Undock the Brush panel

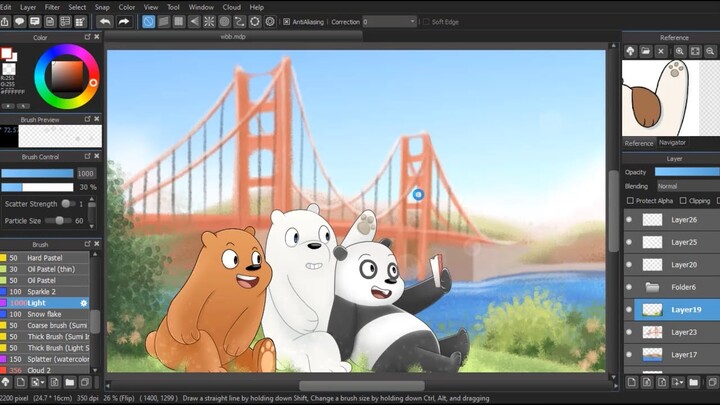[x=87, y=244]
